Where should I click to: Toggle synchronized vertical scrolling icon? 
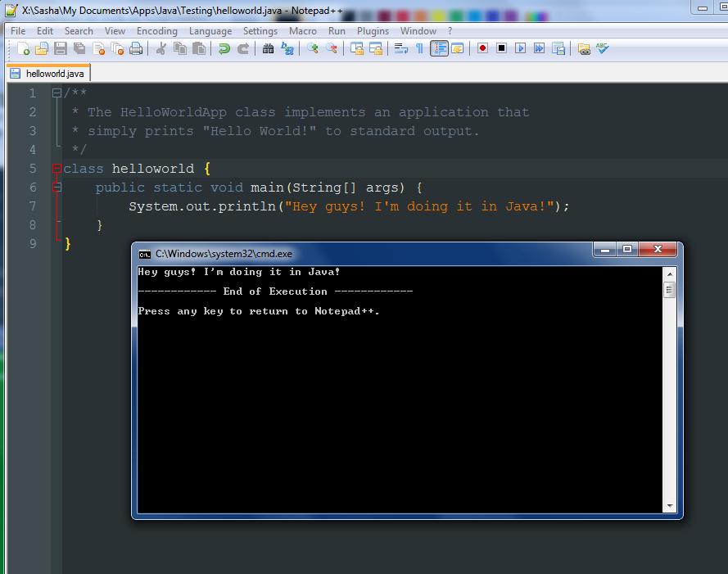356,48
